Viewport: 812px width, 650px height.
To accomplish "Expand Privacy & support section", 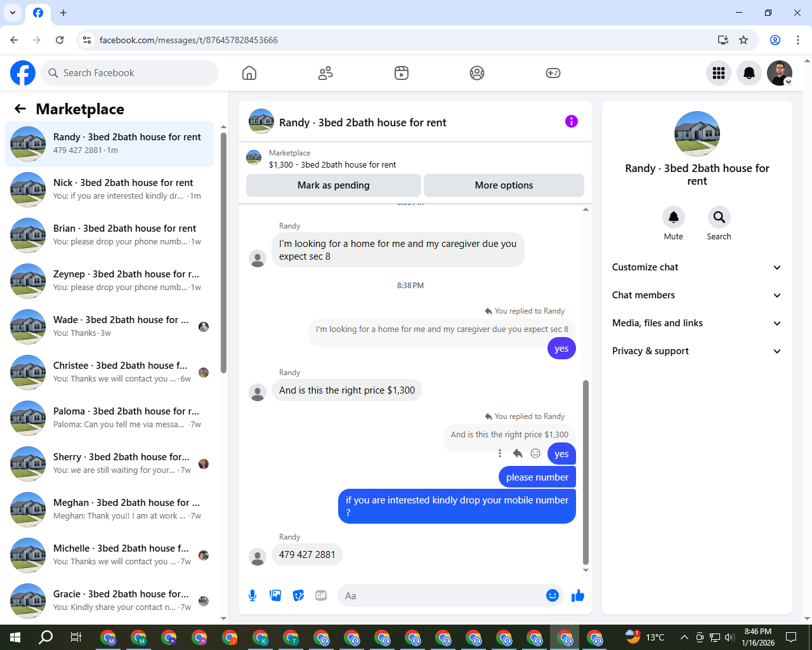I will [x=697, y=351].
